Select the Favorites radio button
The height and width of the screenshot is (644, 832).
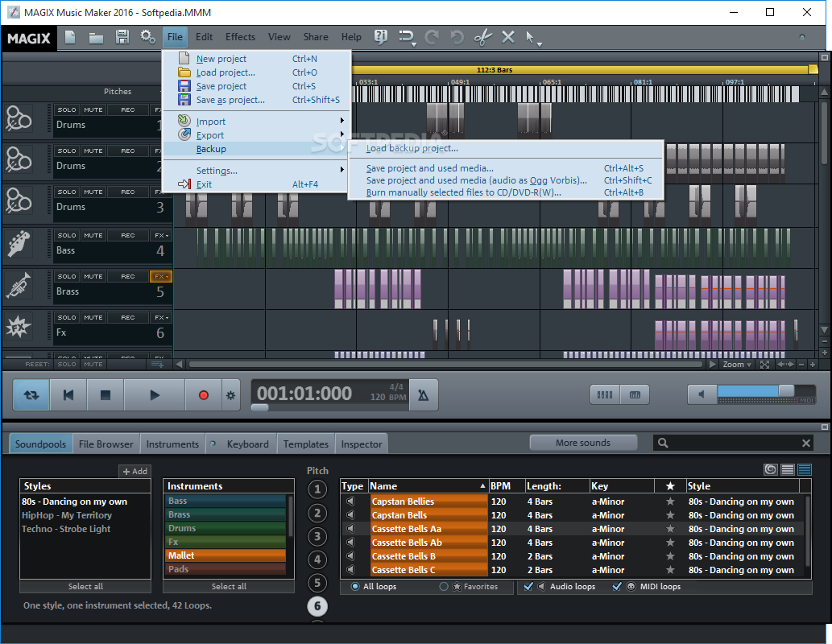click(444, 587)
